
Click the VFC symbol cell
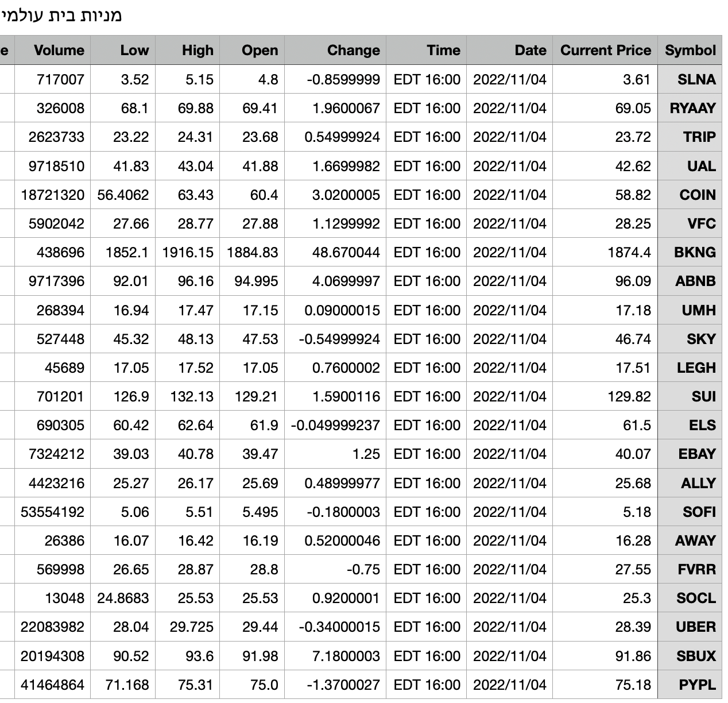coord(690,223)
